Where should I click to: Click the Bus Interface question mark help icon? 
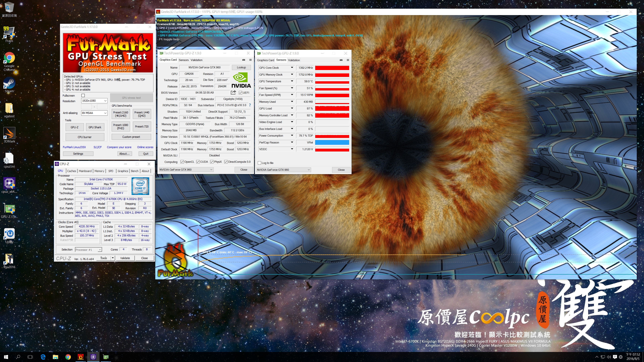[x=250, y=105]
